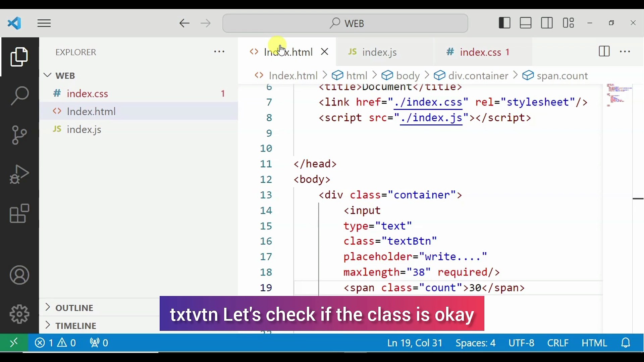Screen dimensions: 644x362
Task: Click line number 13 in gutter
Action: coord(266,195)
